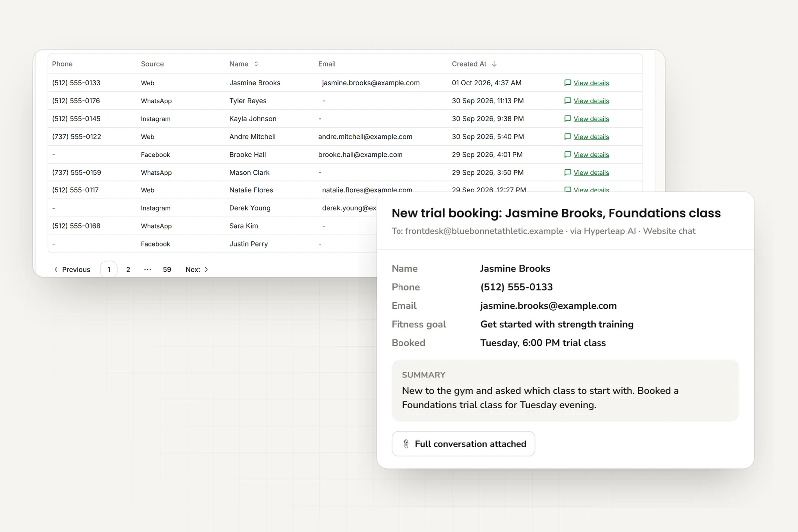This screenshot has height=532, width=798.
Task: Select phone (737) 555-0159 in table
Action: (x=77, y=173)
